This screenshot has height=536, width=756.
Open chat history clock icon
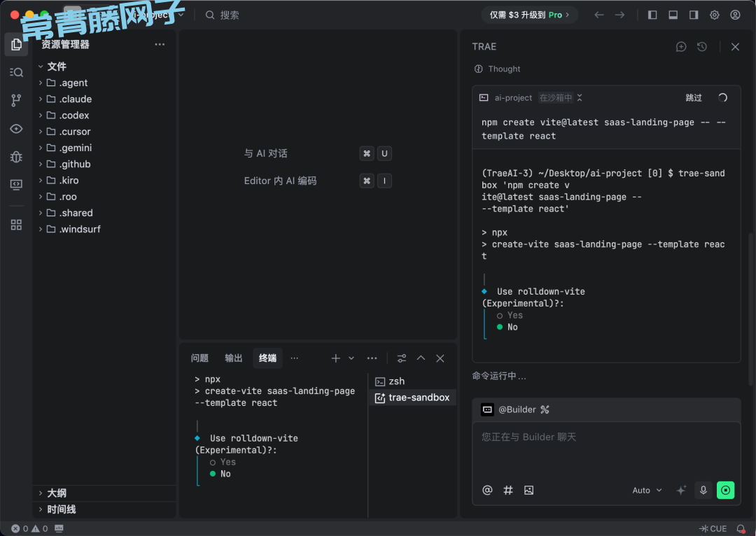702,47
